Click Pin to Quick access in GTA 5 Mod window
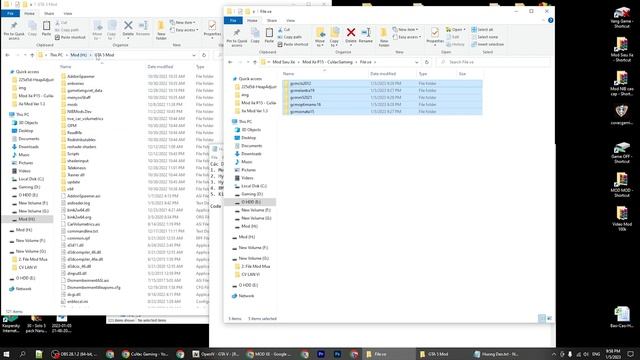Screen dimensions: 640x360 pos(14,30)
